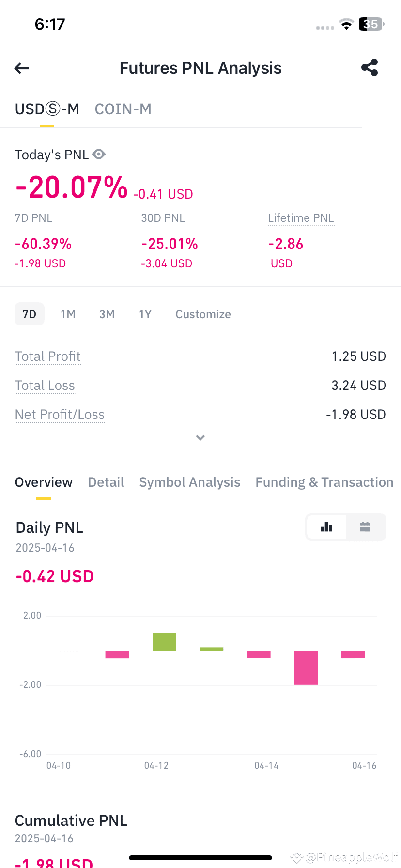Switch Daily PNL to bar chart view

click(326, 527)
